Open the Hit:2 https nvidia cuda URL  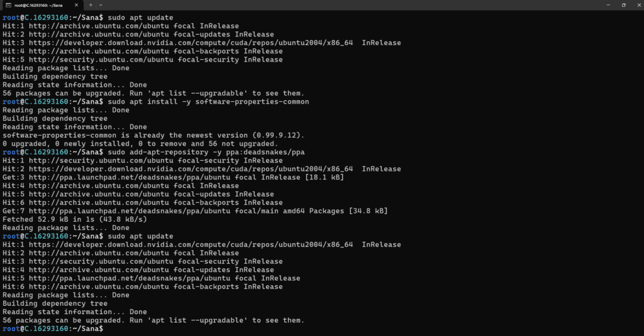[191, 168]
